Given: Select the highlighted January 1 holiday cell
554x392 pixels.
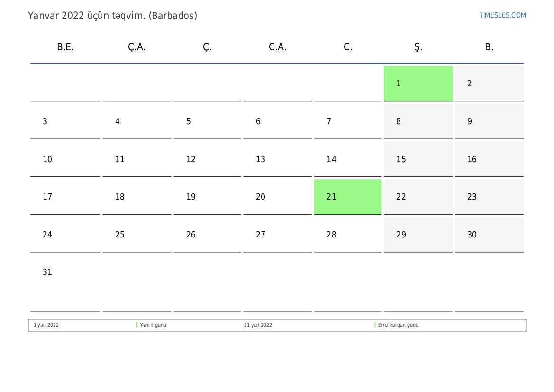Looking at the screenshot, I should tap(418, 83).
